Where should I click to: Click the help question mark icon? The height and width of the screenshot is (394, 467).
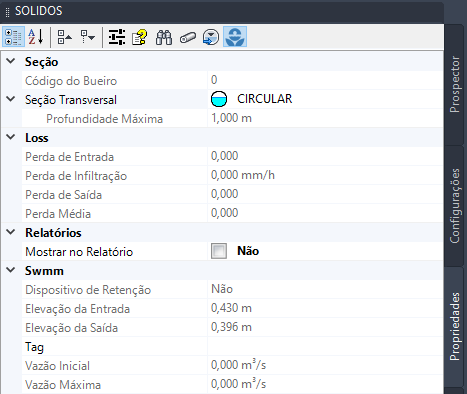pyautogui.click(x=140, y=37)
